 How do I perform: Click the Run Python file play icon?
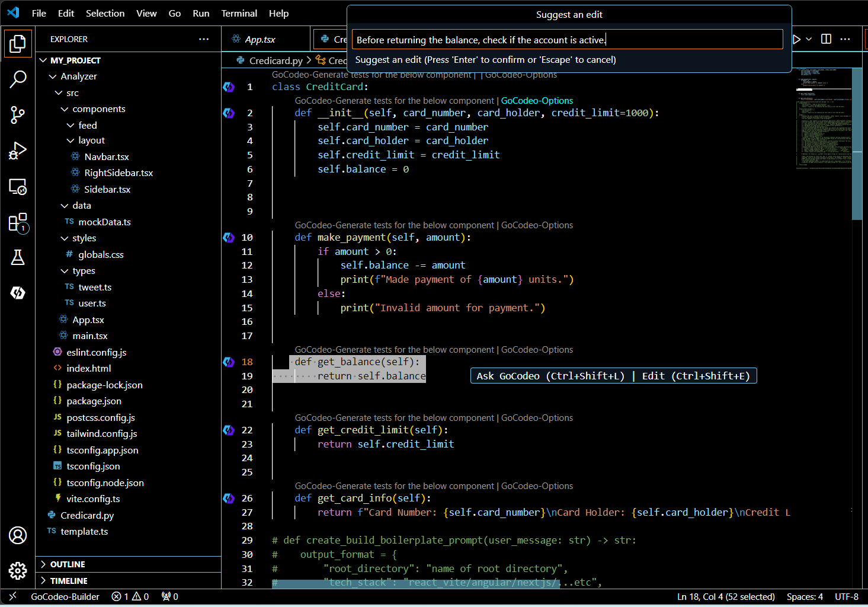797,39
